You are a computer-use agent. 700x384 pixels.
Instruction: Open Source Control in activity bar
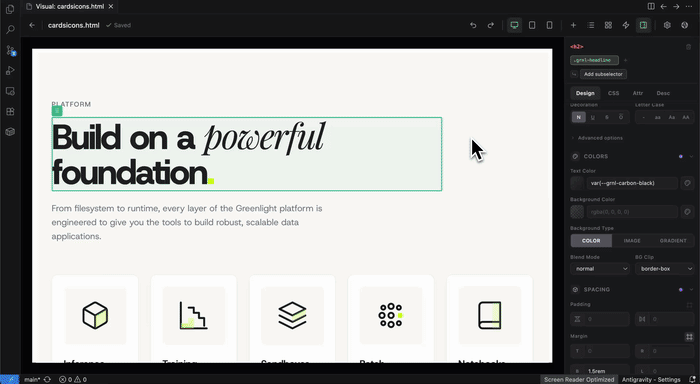(10, 50)
